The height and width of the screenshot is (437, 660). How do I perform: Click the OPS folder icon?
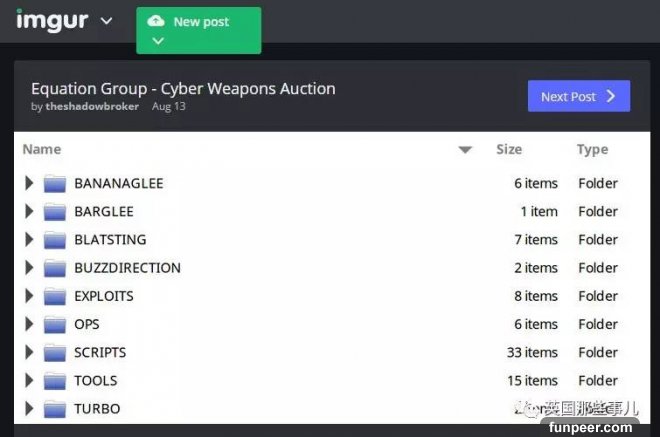55,324
